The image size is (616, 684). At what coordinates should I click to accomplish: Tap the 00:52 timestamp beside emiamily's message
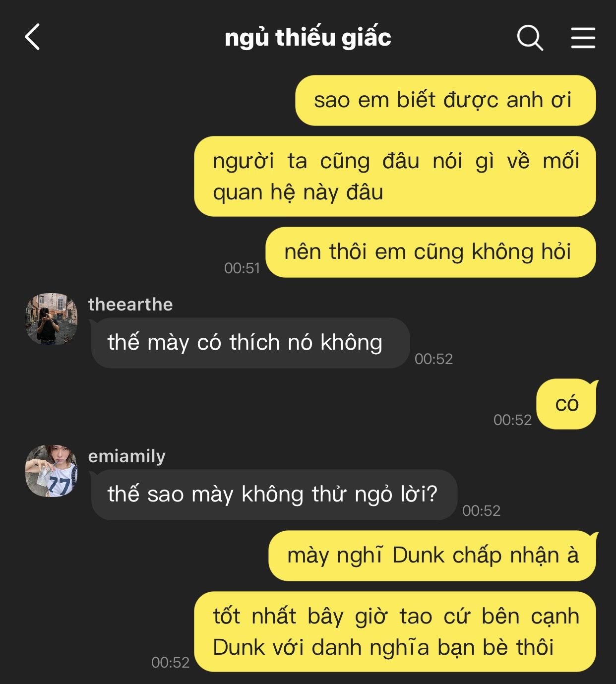pyautogui.click(x=482, y=511)
